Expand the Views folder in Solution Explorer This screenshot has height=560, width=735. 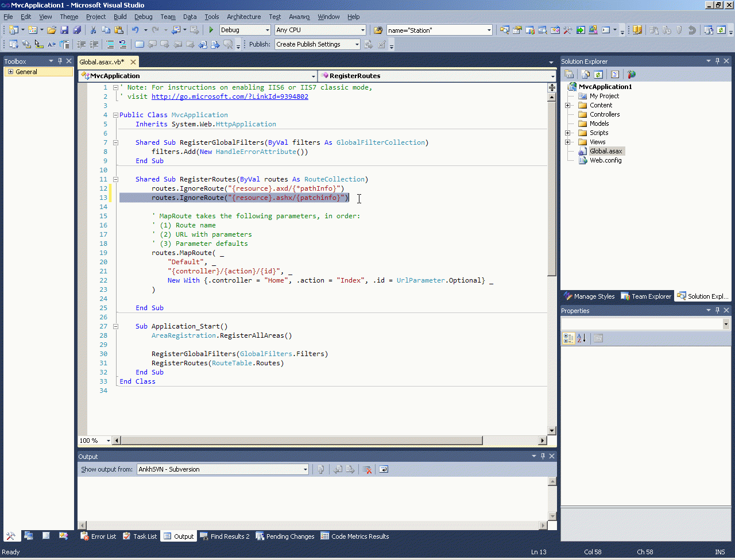coord(568,142)
